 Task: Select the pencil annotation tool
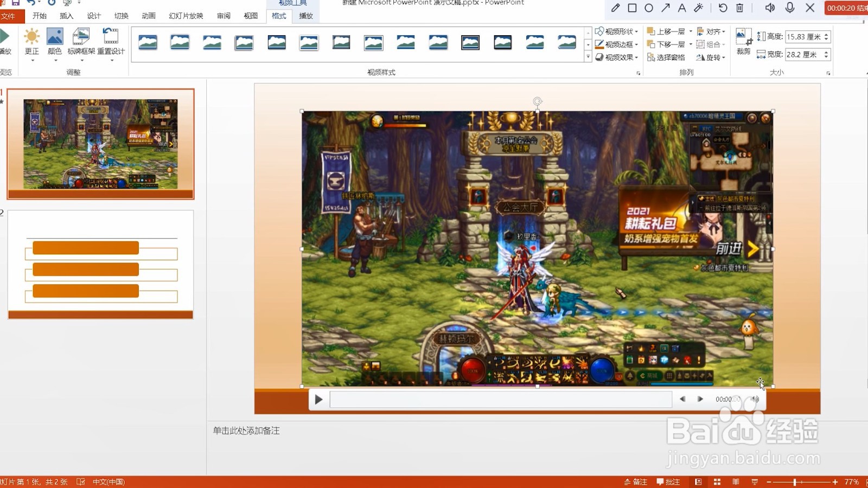pyautogui.click(x=615, y=8)
